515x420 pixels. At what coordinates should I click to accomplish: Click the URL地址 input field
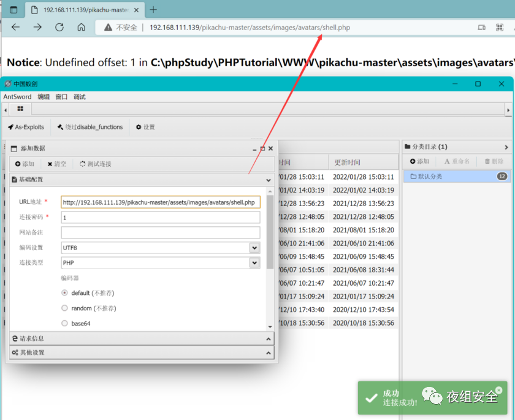[x=161, y=202]
